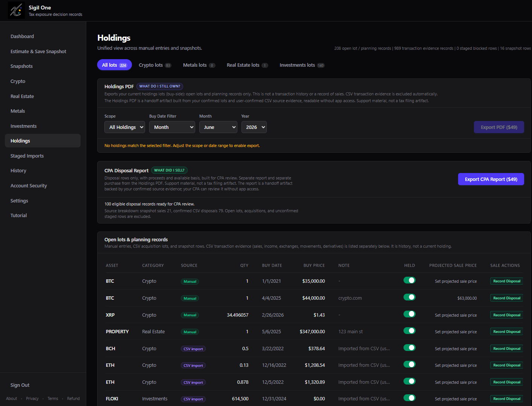Toggle Held switch for BTC crypto.com row
Viewport: 532px width, 406px height.
pos(409,297)
